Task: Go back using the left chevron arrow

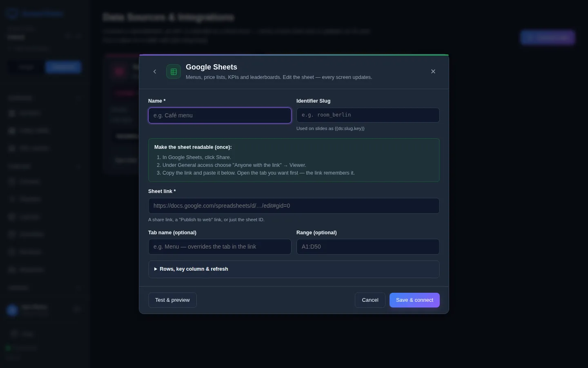Action: 155,72
